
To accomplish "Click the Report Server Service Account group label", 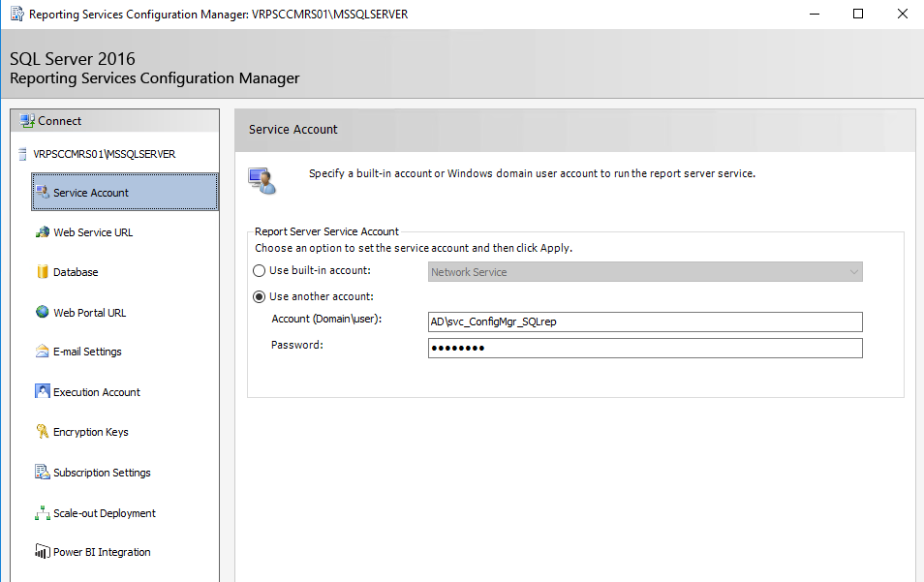I will (x=326, y=231).
